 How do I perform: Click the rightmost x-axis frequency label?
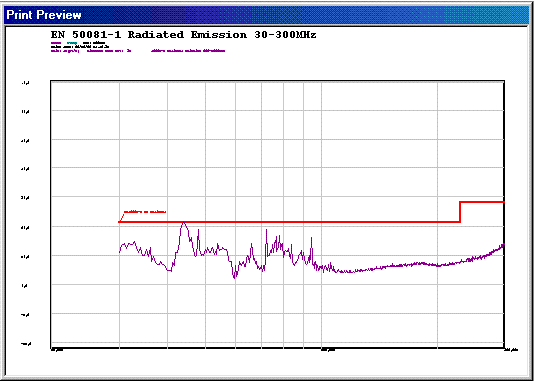click(x=511, y=350)
